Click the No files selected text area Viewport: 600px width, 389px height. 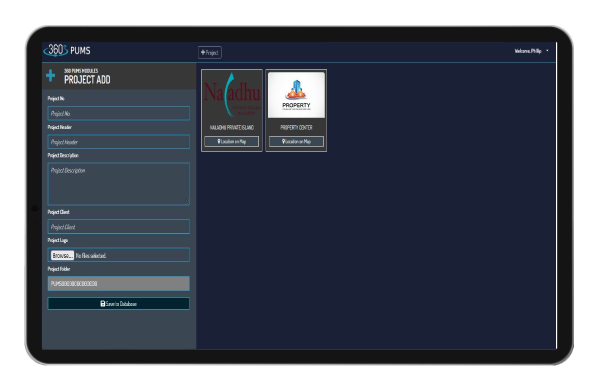[91, 256]
